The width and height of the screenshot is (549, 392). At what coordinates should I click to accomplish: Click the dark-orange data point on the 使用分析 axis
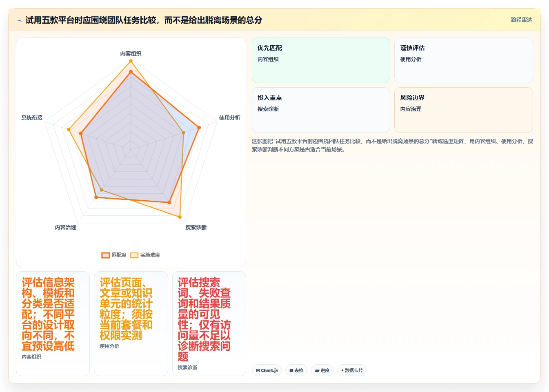click(199, 128)
